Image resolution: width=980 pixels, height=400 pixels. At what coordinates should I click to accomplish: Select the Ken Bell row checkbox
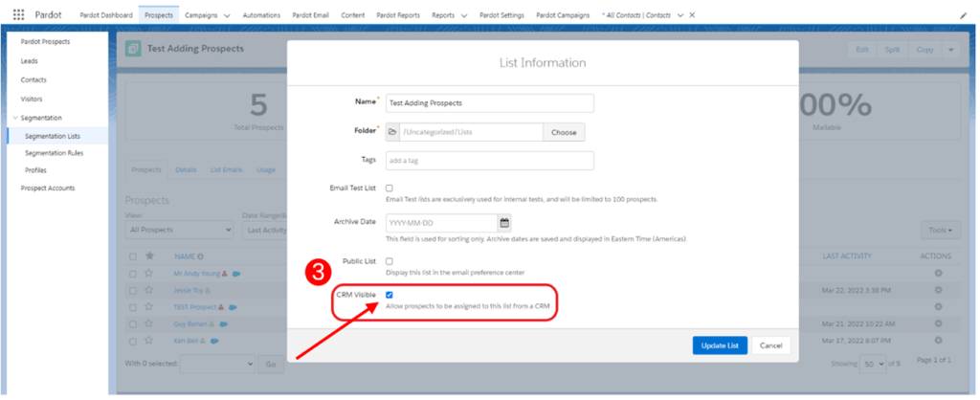click(x=132, y=341)
